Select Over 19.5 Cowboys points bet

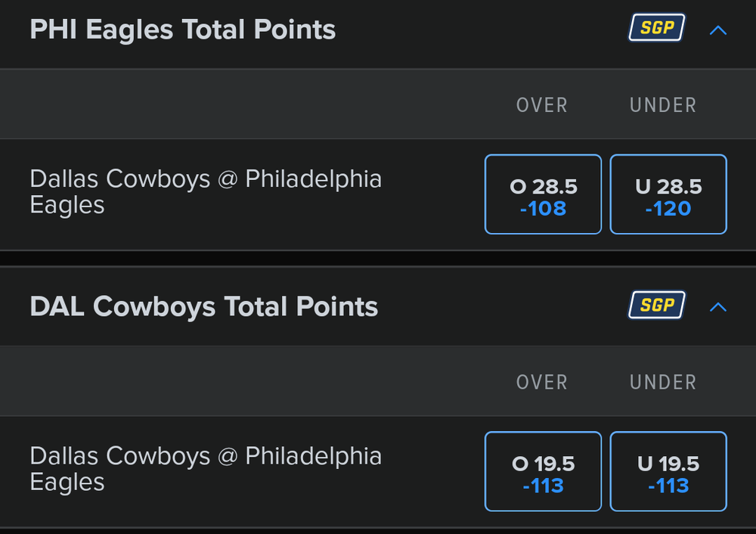(543, 471)
